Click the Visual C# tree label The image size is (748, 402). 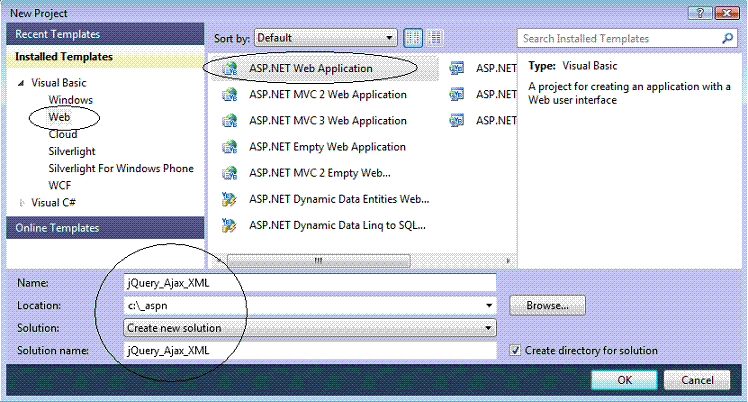point(53,203)
